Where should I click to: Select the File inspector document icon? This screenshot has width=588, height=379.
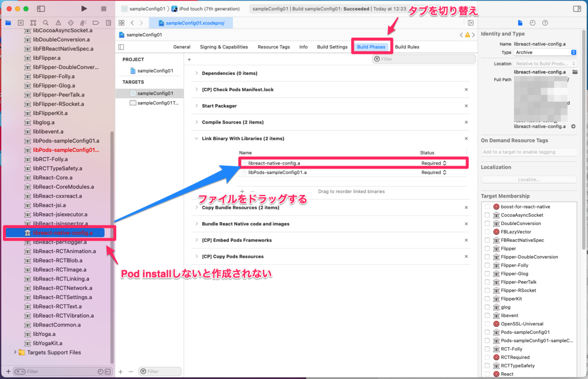point(520,23)
